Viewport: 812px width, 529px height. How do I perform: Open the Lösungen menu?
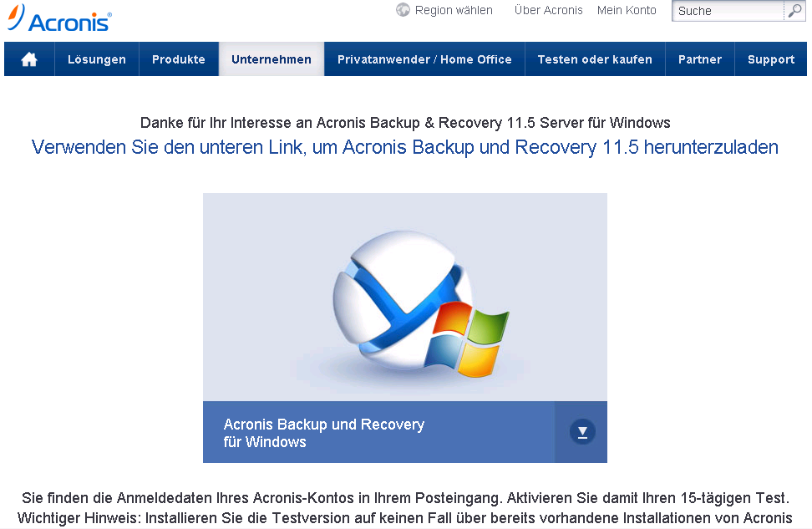[x=97, y=59]
